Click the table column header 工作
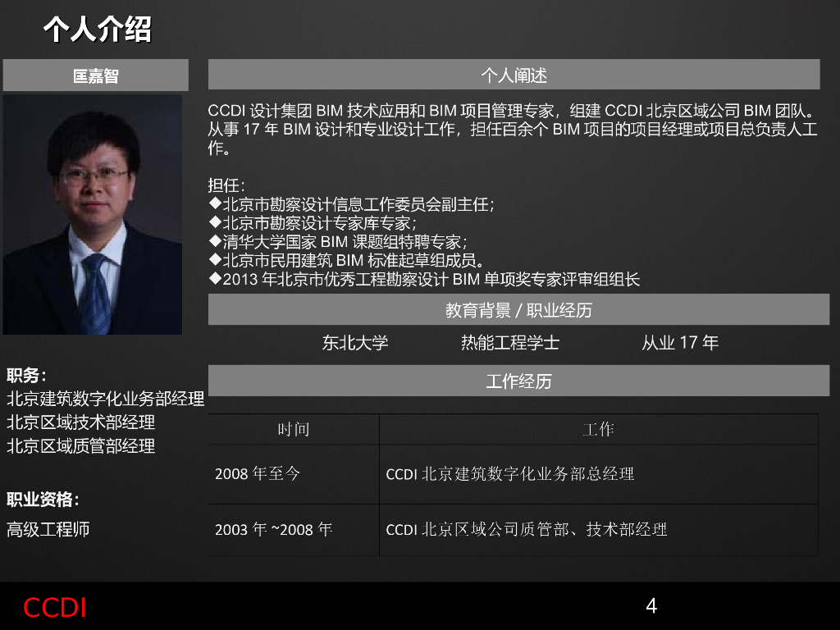The height and width of the screenshot is (630, 840). point(598,429)
